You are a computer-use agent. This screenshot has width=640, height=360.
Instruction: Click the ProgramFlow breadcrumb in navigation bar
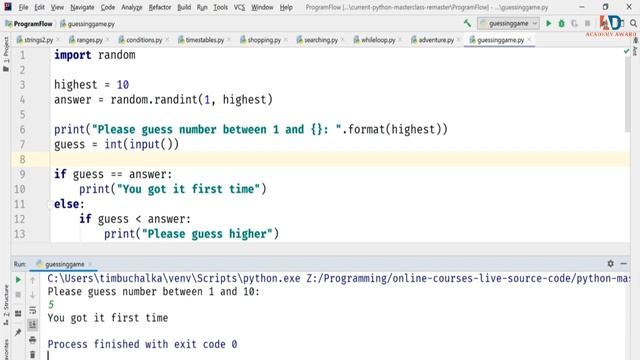(x=29, y=24)
